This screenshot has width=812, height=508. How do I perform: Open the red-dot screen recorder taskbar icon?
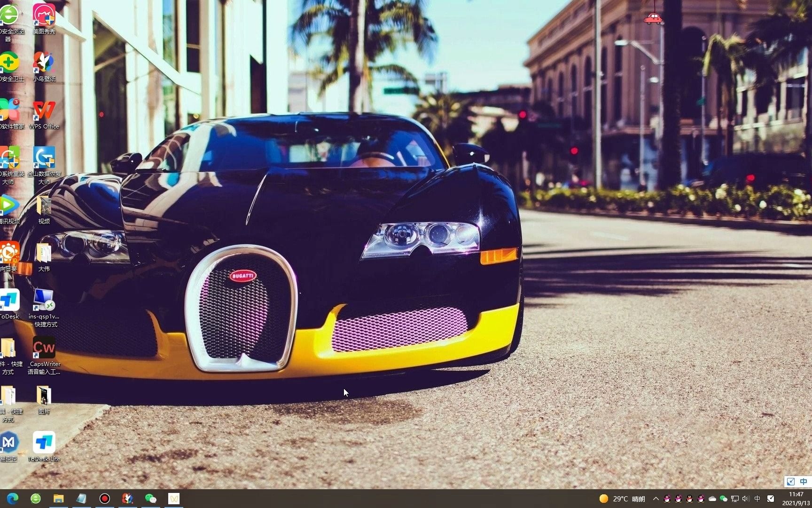tap(104, 499)
